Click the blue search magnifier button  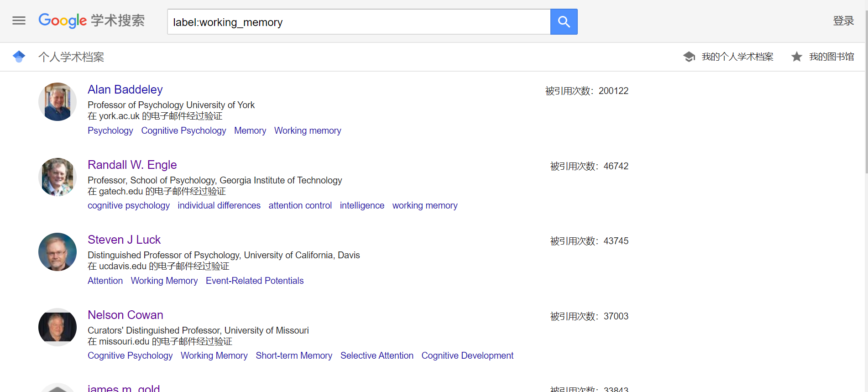564,21
